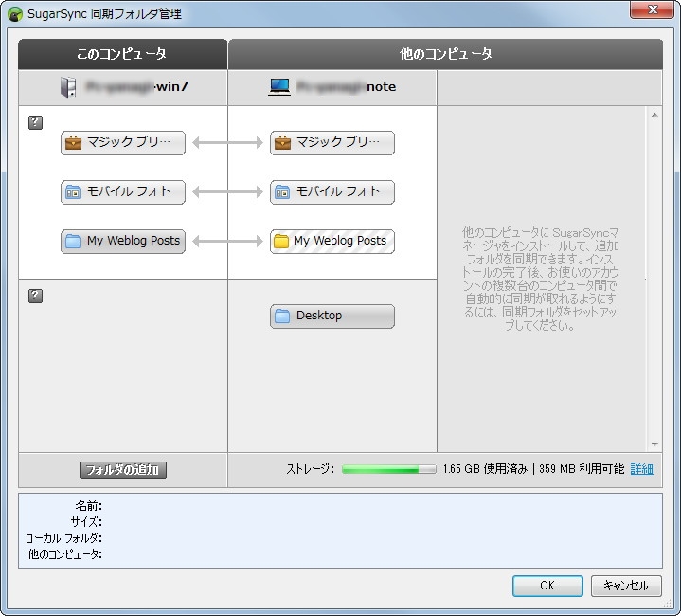Click the ローカル フォルダ: label in the details panel
This screenshot has height=616, width=681.
[63, 538]
